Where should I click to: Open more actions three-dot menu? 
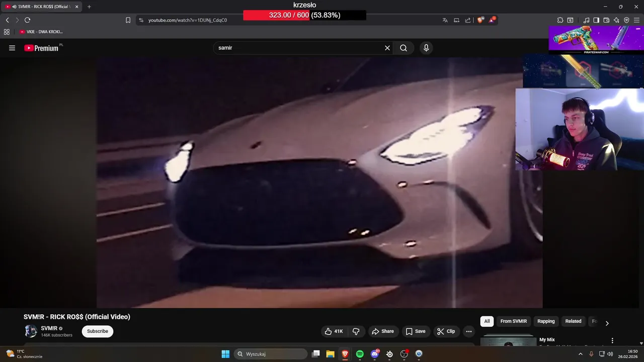pyautogui.click(x=469, y=331)
